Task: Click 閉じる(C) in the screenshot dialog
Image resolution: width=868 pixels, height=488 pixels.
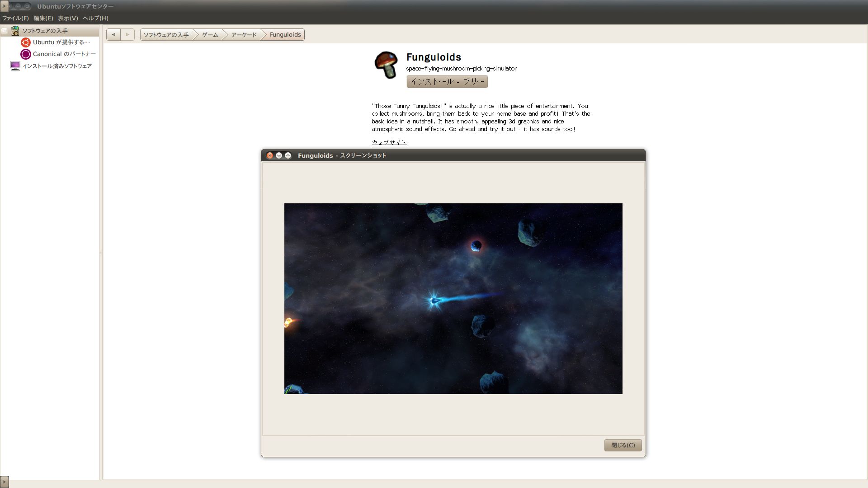Action: point(623,445)
